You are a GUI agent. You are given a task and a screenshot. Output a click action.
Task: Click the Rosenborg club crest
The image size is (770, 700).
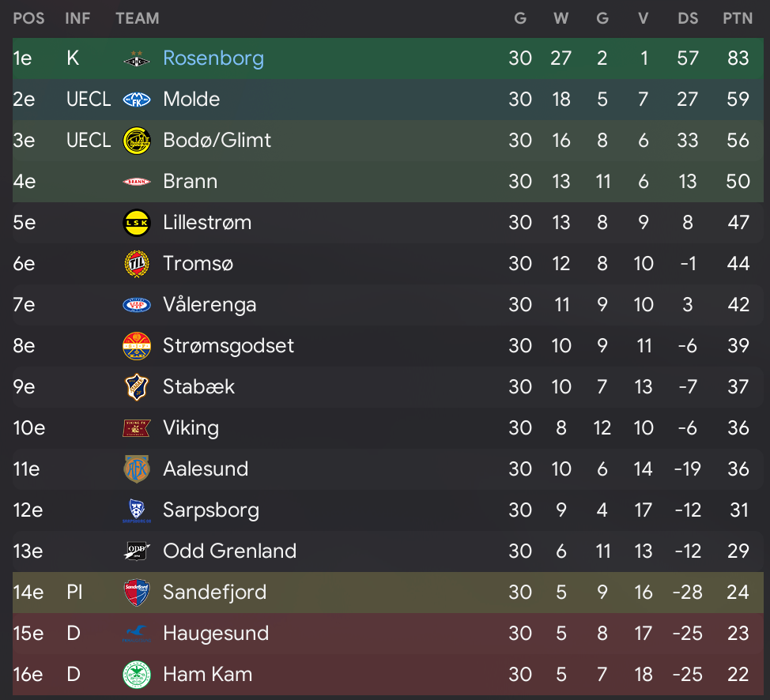(137, 59)
